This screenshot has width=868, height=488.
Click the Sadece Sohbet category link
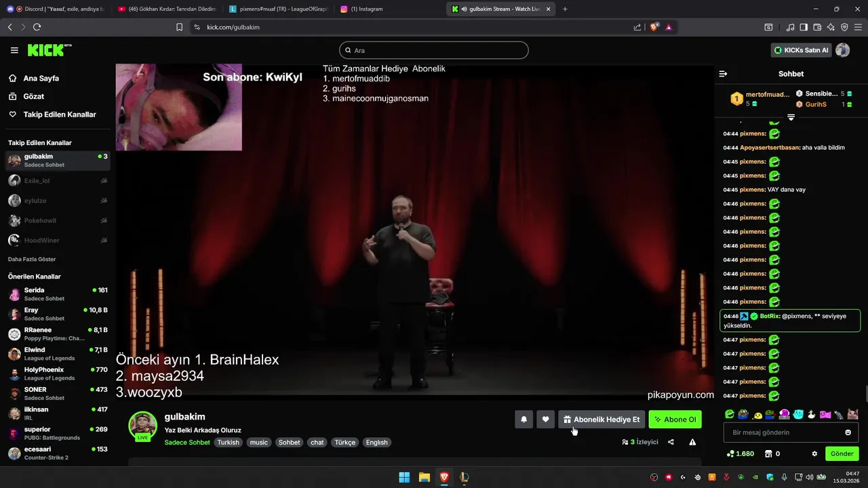coord(187,443)
